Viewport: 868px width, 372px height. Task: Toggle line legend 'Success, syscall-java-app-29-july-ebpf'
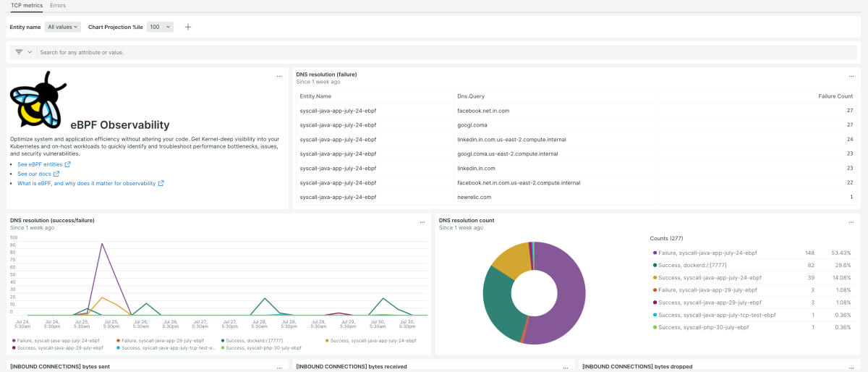click(57, 348)
